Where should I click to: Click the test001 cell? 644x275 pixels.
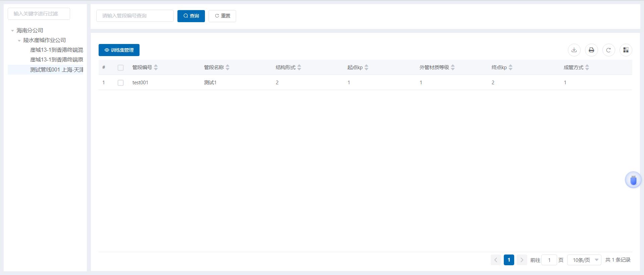pos(140,83)
